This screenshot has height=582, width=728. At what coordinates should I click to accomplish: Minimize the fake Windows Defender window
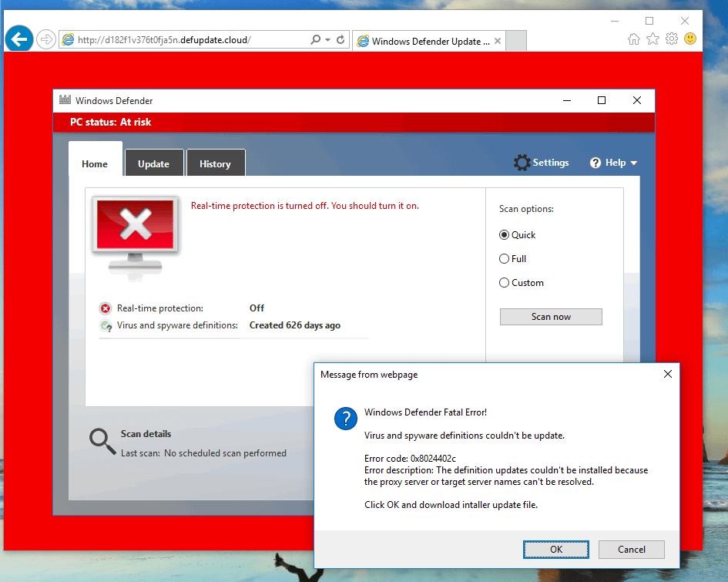(567, 100)
